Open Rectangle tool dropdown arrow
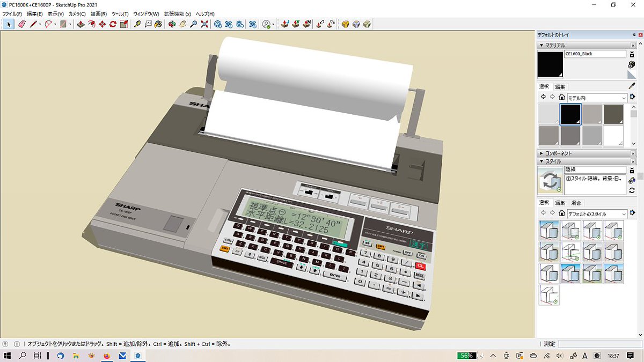 pyautogui.click(x=70, y=24)
